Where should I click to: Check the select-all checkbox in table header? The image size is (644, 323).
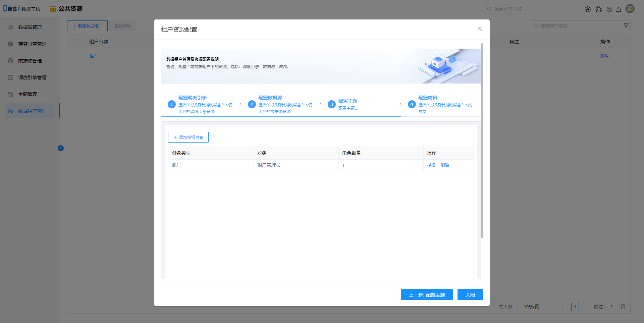click(x=76, y=42)
